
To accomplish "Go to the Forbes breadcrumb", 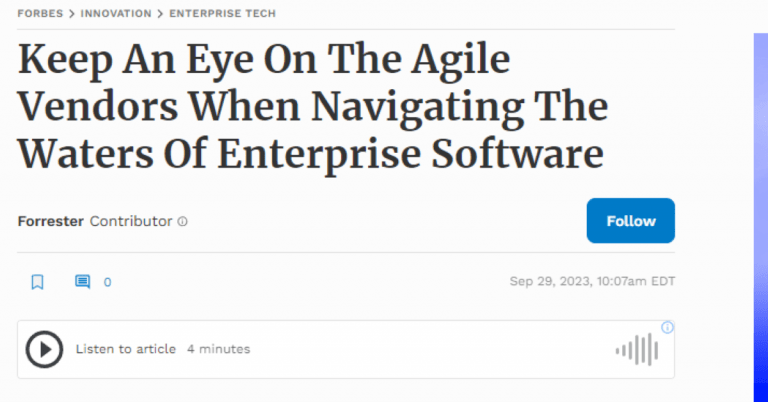I will 40,14.
